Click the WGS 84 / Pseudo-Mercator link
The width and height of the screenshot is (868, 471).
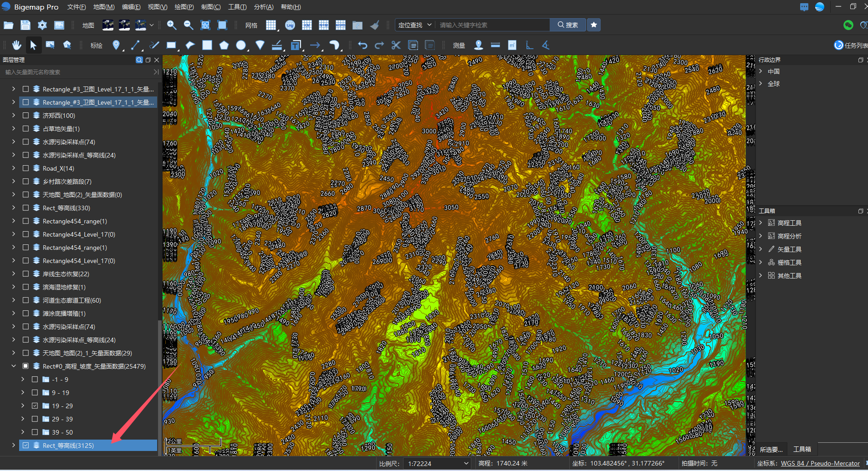coord(820,464)
